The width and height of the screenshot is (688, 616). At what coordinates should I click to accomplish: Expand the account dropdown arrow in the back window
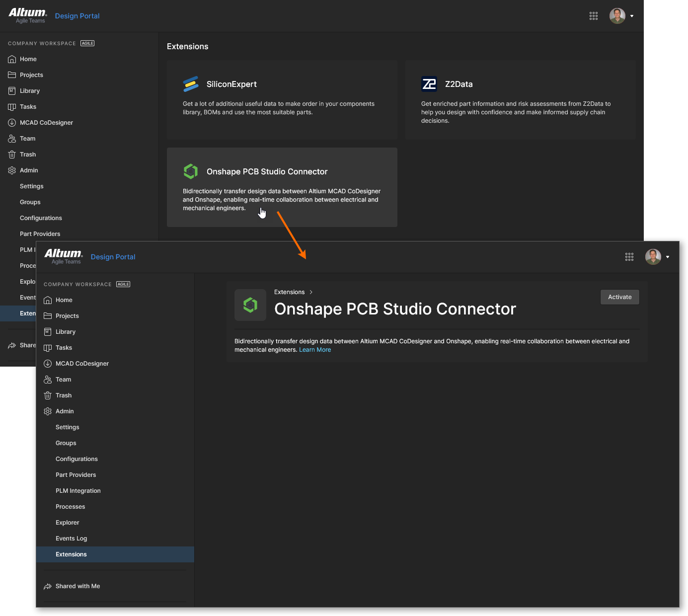(632, 16)
